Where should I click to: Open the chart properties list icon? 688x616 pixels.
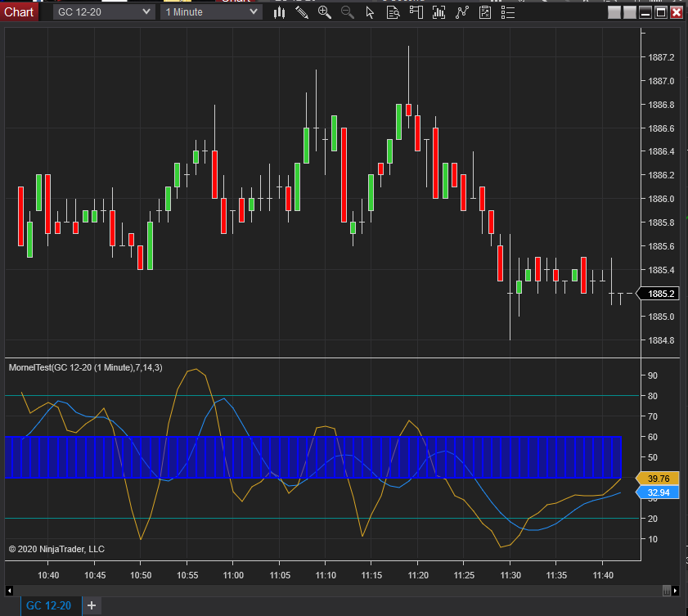point(508,12)
